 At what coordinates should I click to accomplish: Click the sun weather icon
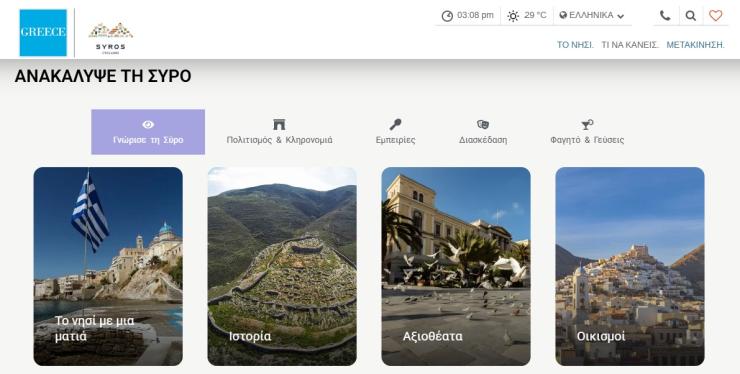coord(513,16)
